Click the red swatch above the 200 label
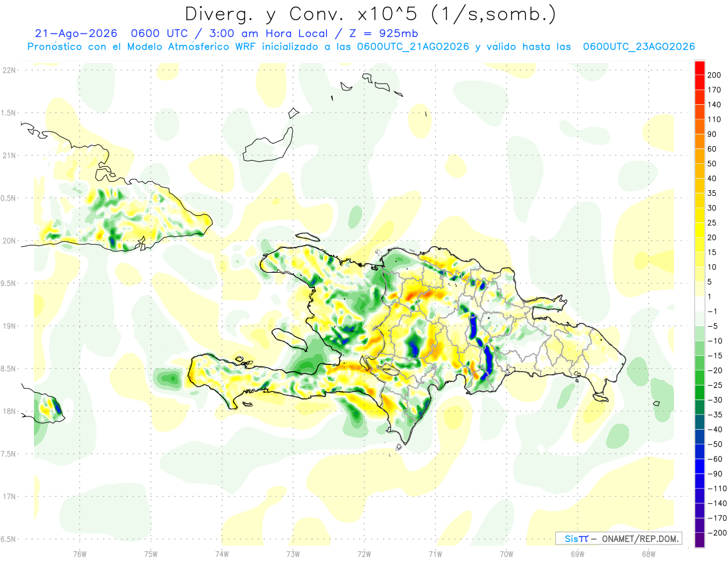 [x=699, y=68]
